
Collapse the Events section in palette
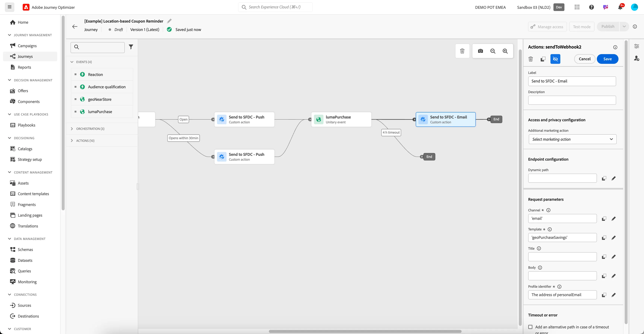click(x=72, y=62)
